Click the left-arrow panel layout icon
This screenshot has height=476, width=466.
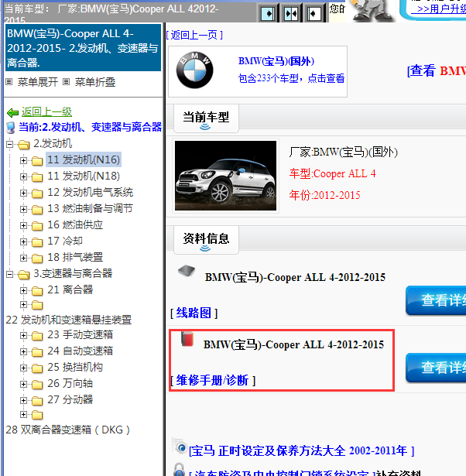point(314,14)
